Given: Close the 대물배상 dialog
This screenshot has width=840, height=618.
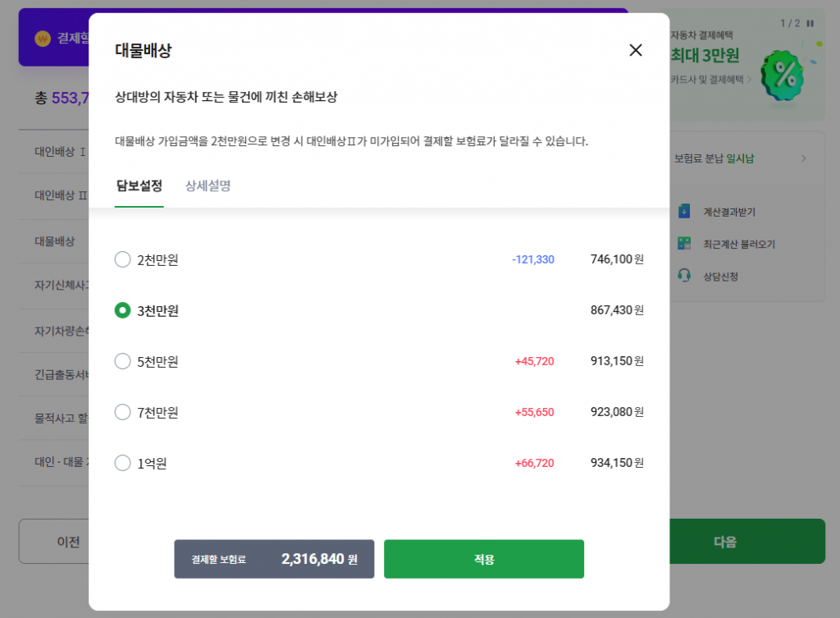Looking at the screenshot, I should (x=635, y=50).
